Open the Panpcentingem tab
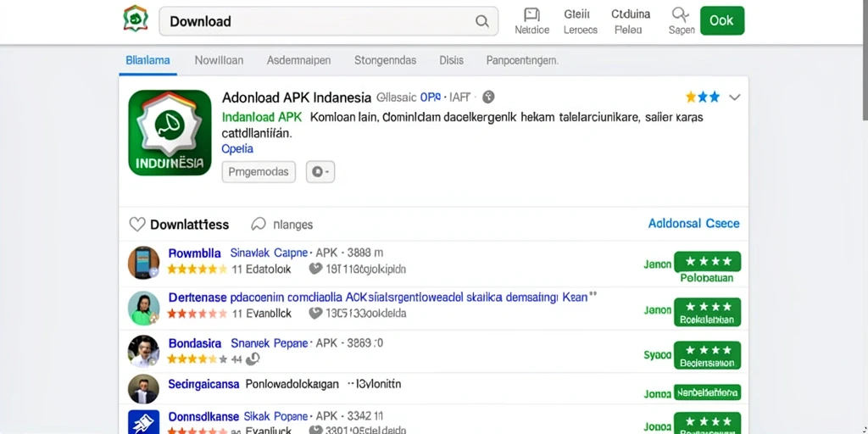The width and height of the screenshot is (868, 434). pos(522,60)
